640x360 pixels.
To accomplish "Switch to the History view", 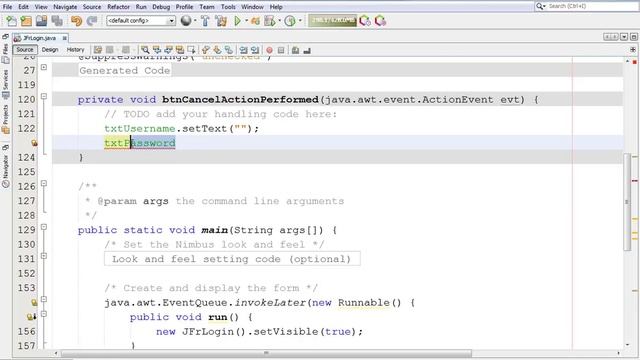I will point(76,50).
